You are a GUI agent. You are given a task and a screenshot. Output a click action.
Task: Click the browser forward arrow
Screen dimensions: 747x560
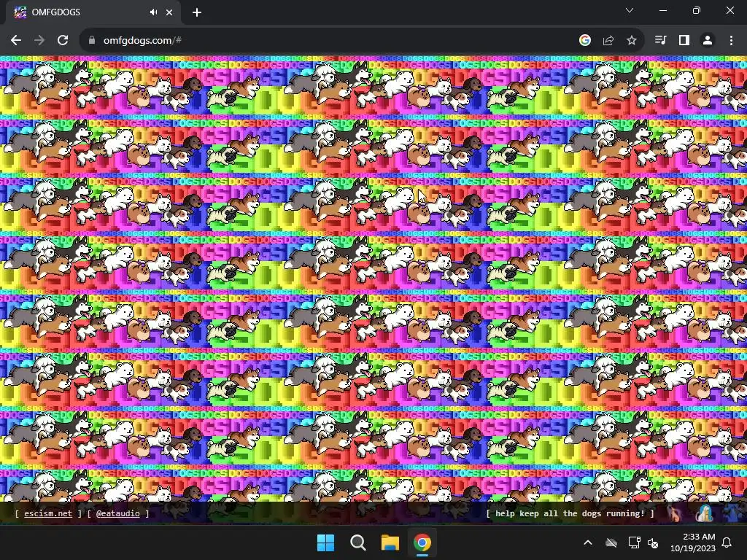click(39, 41)
